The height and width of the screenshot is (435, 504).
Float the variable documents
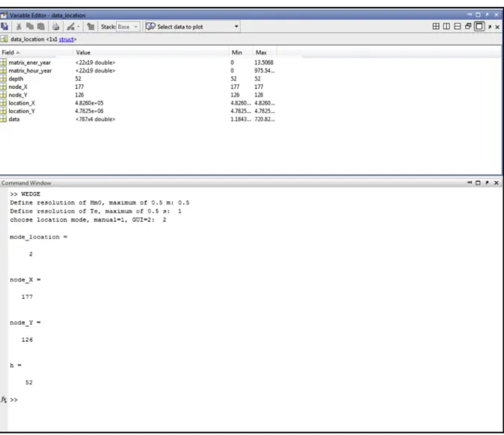point(468,26)
